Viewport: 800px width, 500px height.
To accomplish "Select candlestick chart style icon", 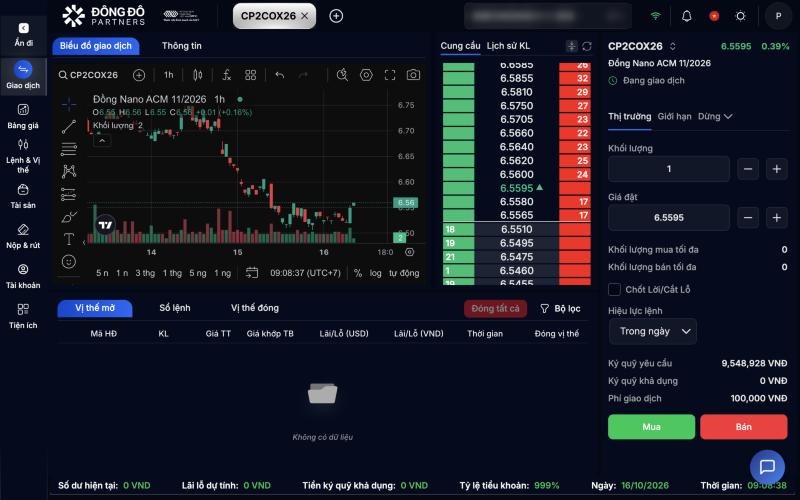I will tap(197, 75).
